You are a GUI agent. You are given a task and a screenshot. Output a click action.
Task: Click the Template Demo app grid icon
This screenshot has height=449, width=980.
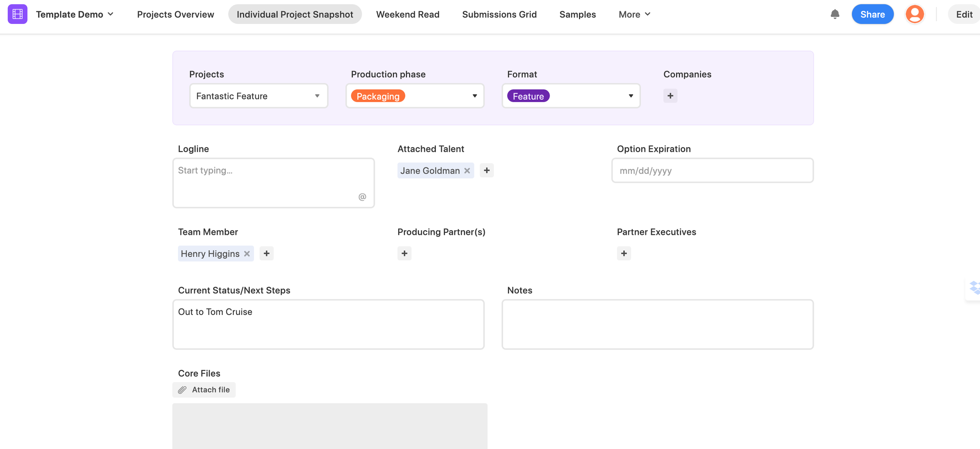tap(17, 14)
